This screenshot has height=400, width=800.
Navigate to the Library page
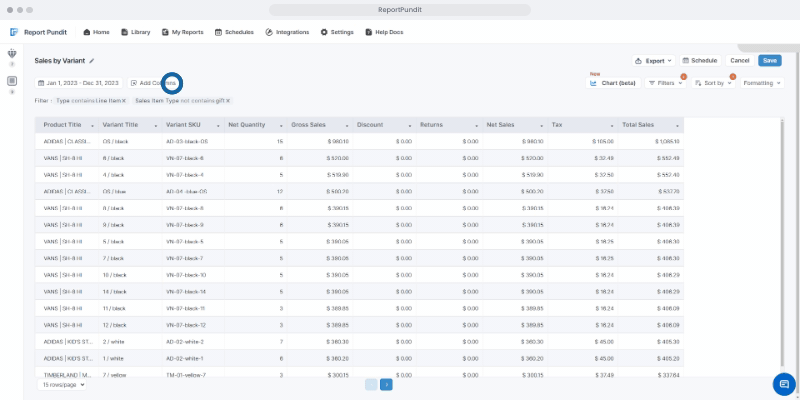(x=135, y=32)
